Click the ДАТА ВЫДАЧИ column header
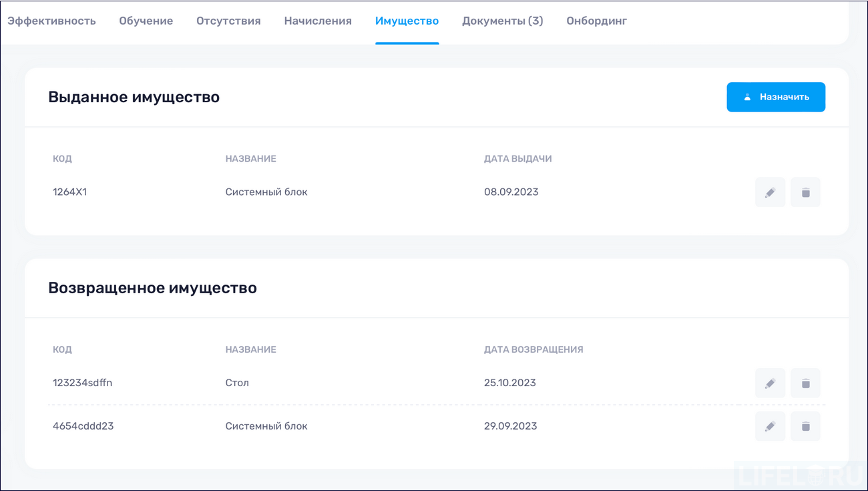 518,158
